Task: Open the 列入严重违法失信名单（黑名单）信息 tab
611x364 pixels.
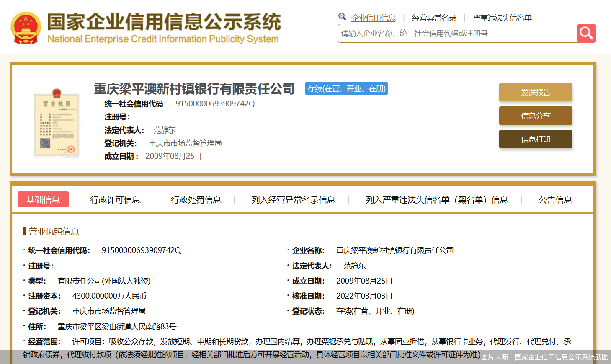Action: click(436, 200)
